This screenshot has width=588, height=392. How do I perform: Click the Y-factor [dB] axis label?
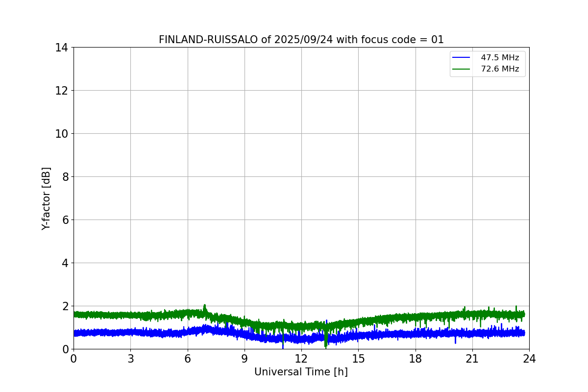(46, 198)
